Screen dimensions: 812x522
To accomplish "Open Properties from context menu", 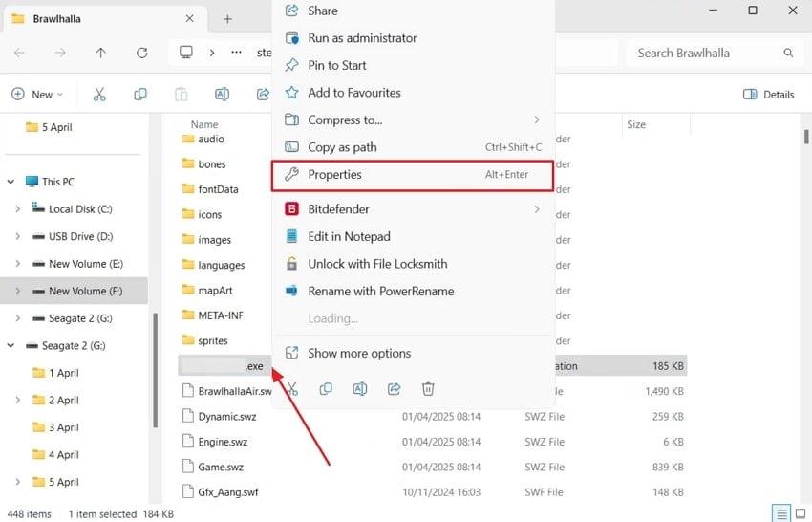I will point(413,175).
